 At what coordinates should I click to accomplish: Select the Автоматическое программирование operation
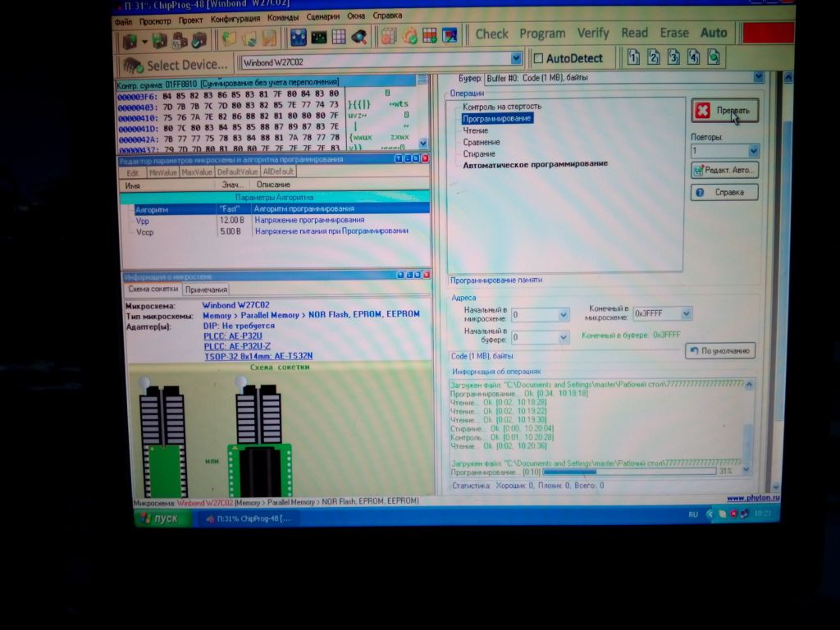[535, 164]
